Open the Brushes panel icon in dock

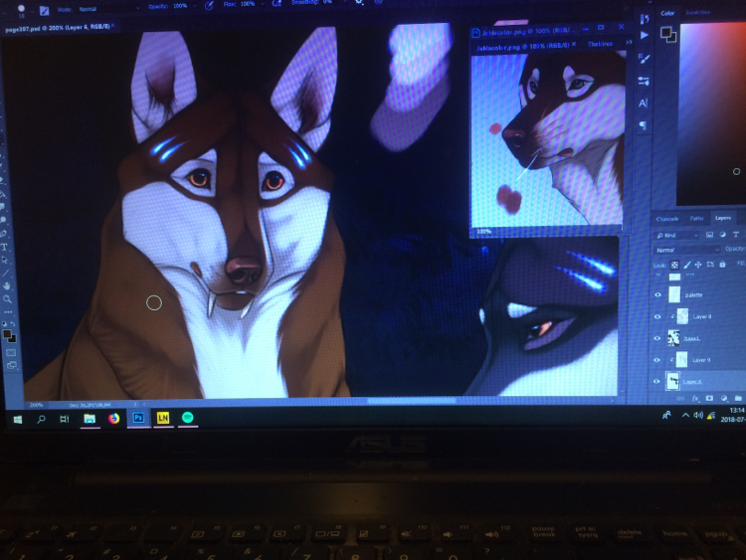(x=644, y=59)
